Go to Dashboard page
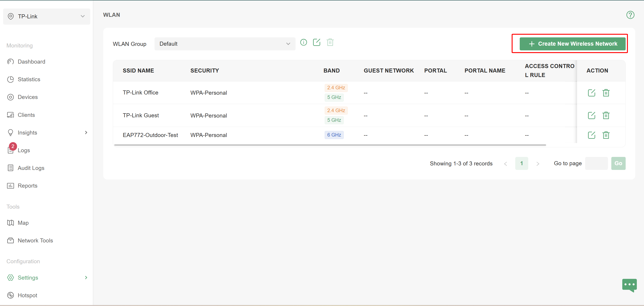644x306 pixels. click(x=32, y=62)
